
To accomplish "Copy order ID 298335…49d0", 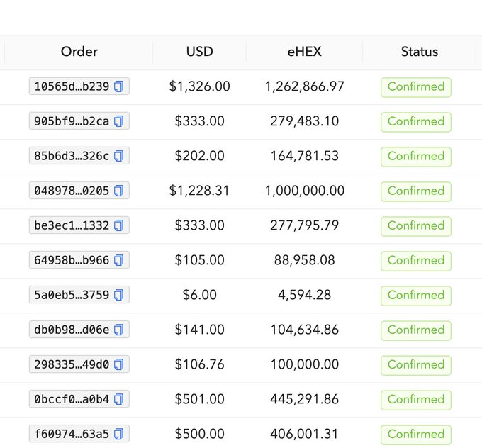I will [x=118, y=364].
